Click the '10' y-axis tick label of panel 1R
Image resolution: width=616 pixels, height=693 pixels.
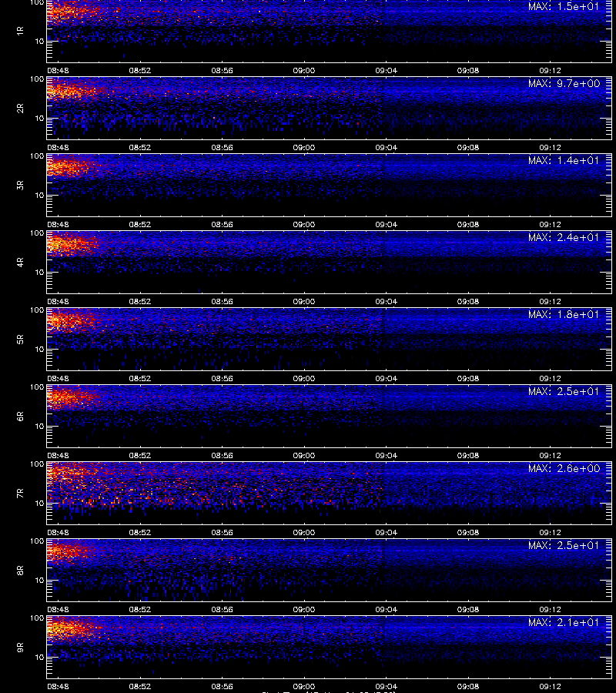[39, 42]
